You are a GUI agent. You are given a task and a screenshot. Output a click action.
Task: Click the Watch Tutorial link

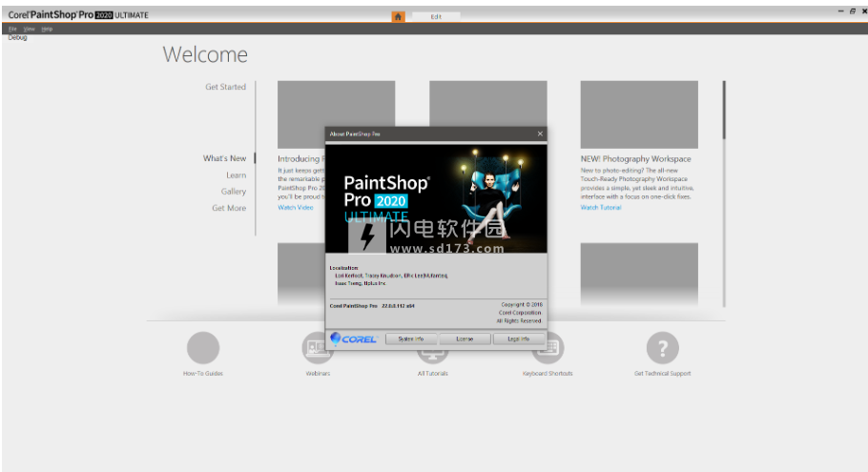pyautogui.click(x=601, y=208)
